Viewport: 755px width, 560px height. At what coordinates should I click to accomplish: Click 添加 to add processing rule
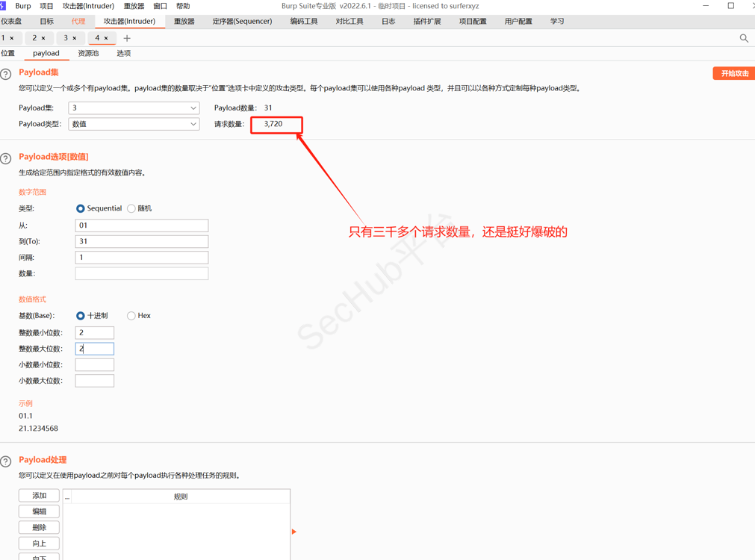[x=39, y=496]
